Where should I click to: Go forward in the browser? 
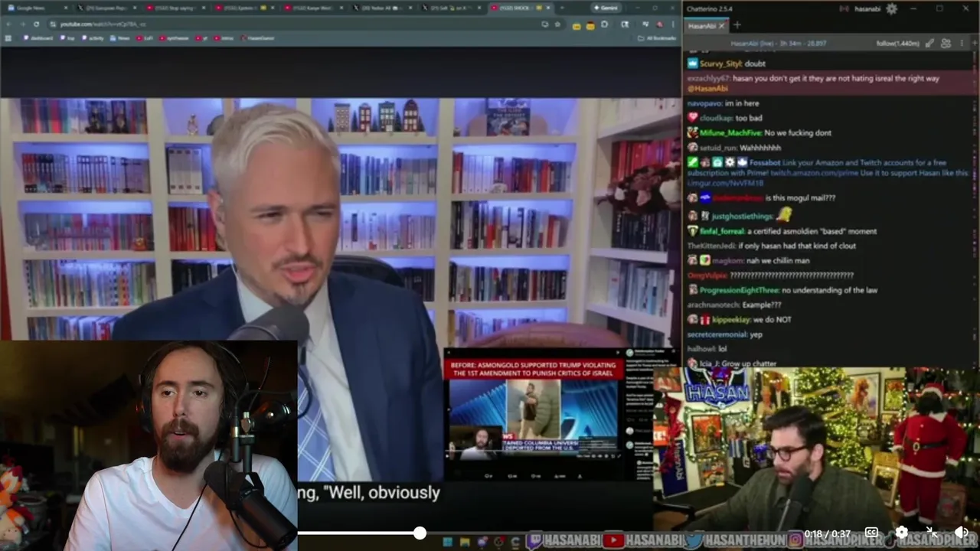click(x=22, y=24)
